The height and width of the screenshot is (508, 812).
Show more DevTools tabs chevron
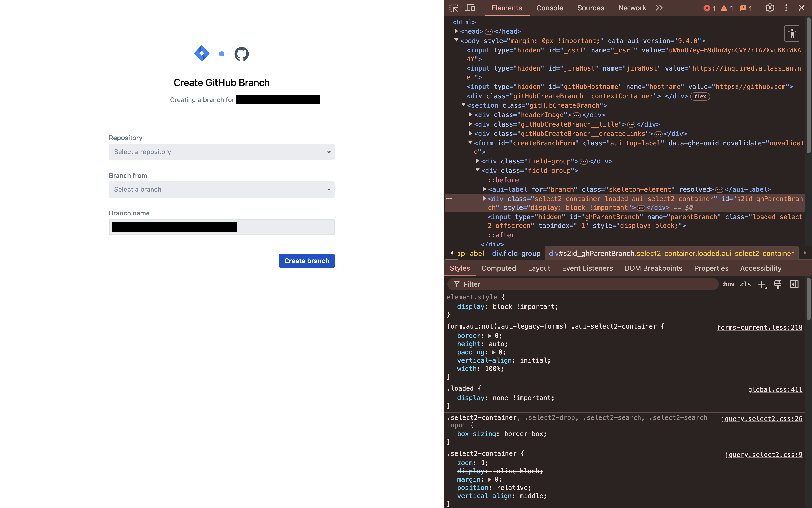tap(659, 8)
